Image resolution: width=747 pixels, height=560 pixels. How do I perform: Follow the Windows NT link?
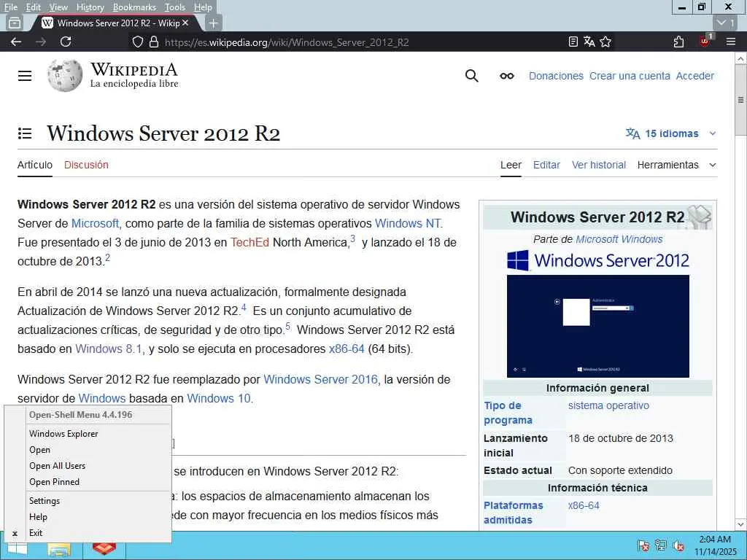click(x=408, y=223)
